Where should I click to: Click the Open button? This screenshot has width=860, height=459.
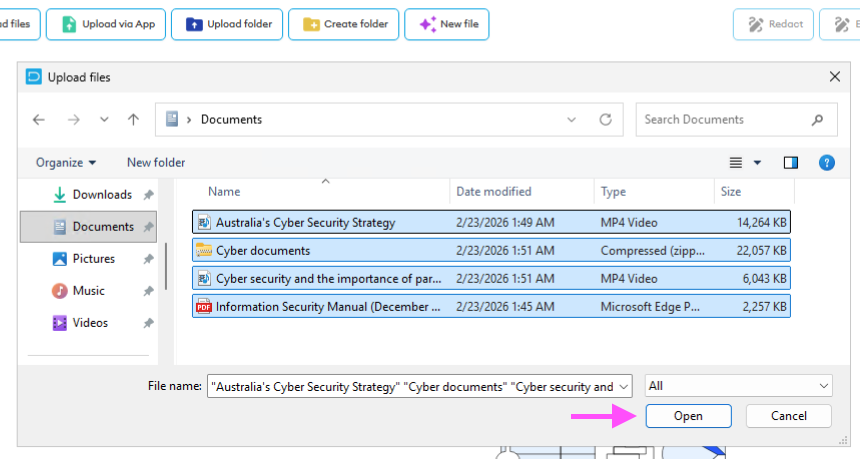tap(688, 416)
